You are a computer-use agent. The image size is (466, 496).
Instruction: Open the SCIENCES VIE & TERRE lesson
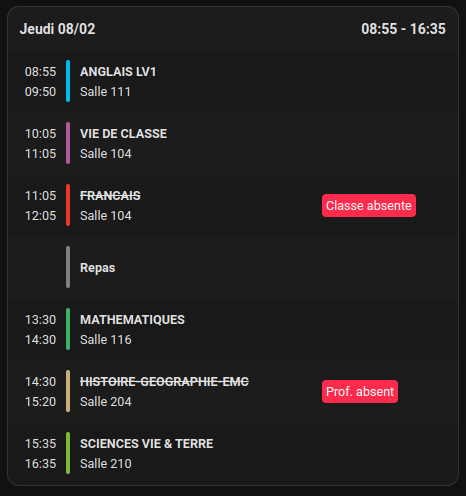click(x=233, y=453)
